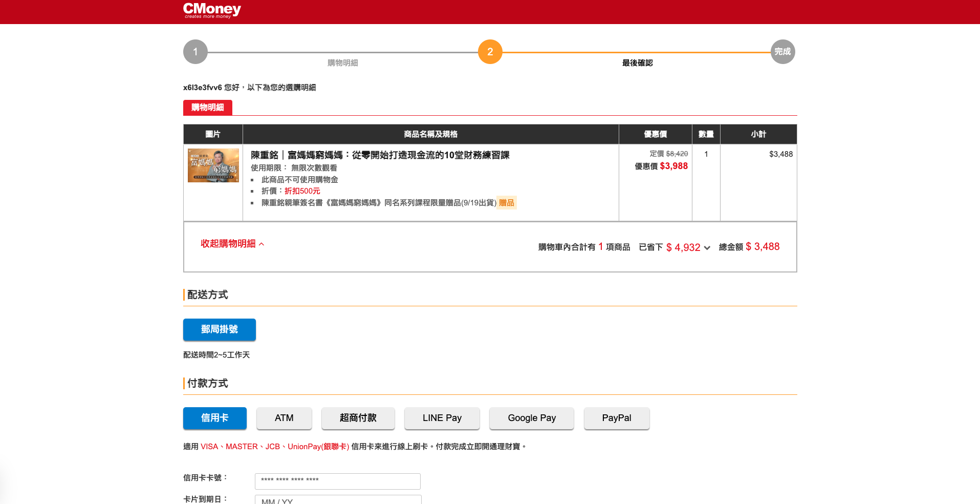Click the 完成 step circle
980x504 pixels.
782,52
